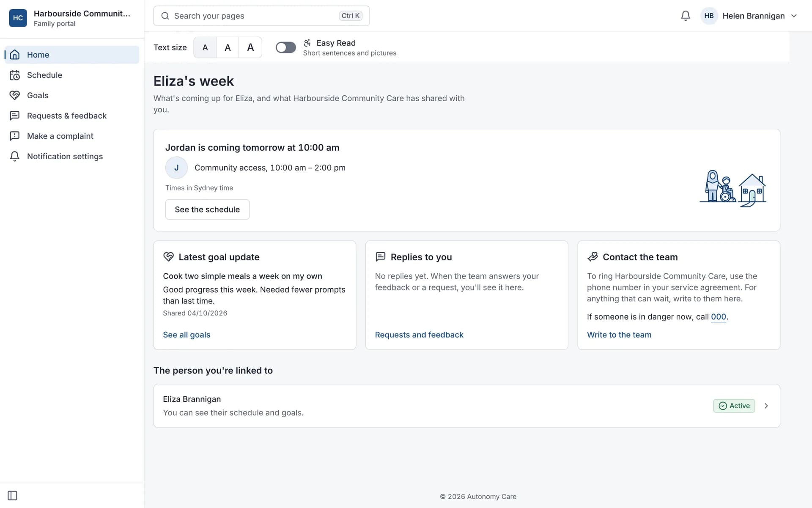The height and width of the screenshot is (508, 812).
Task: Click Harbourside Community organisation name in sidebar
Action: point(82,14)
